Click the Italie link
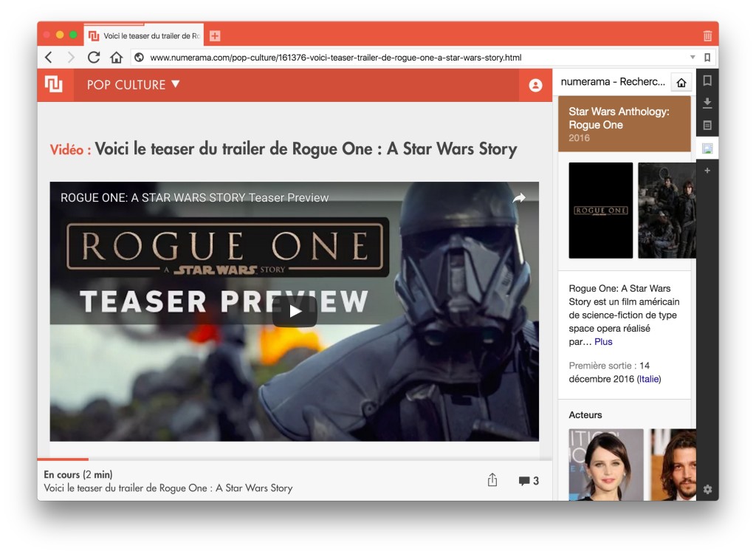Image resolution: width=756 pixels, height=554 pixels. pyautogui.click(x=648, y=379)
